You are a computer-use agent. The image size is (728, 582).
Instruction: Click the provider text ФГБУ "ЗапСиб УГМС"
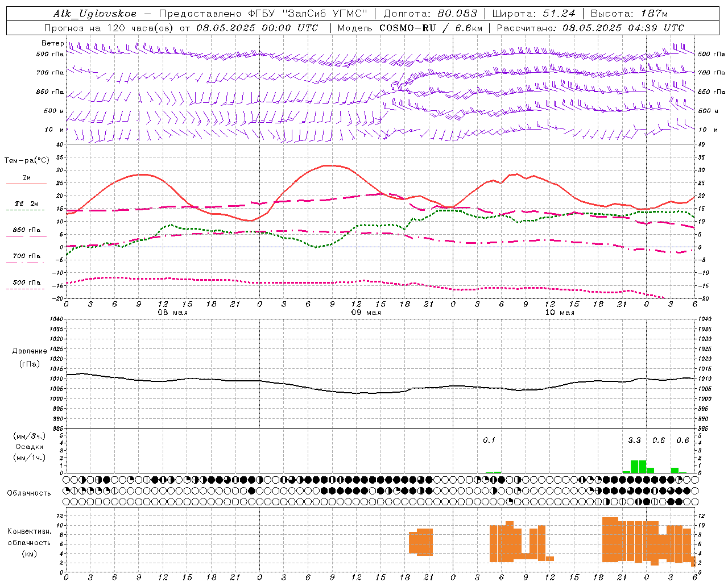coord(308,14)
